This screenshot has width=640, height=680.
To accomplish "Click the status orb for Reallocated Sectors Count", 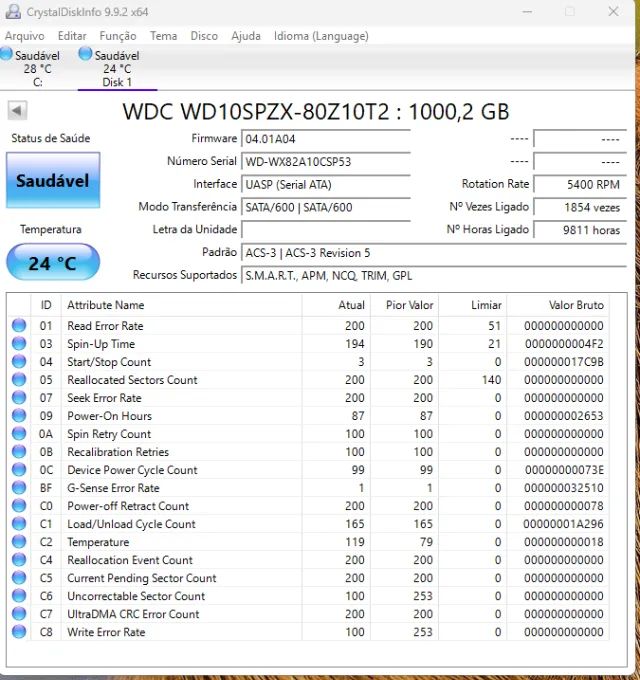I will [19, 379].
